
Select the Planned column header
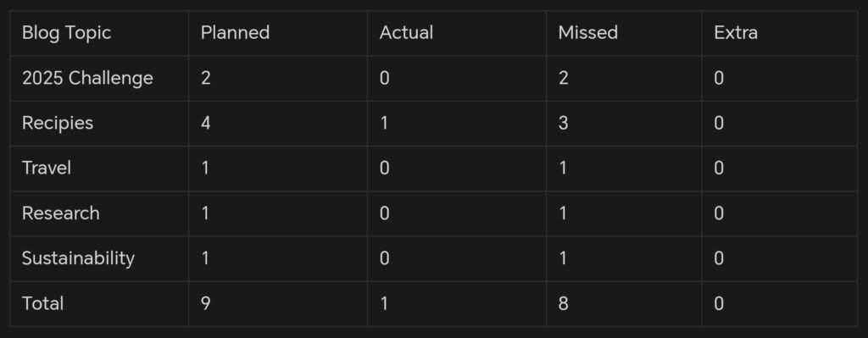(235, 33)
